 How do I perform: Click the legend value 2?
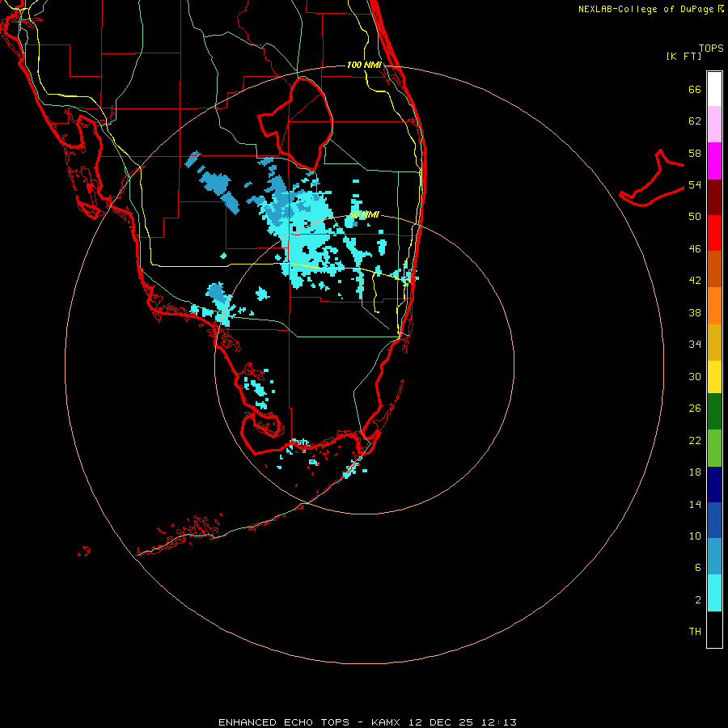pos(698,600)
